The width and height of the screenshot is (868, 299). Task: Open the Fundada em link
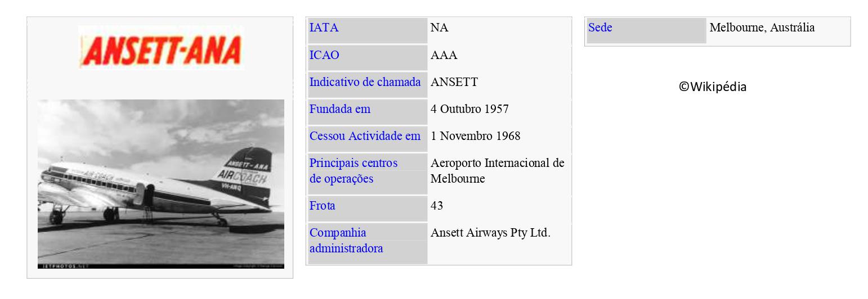[x=340, y=109]
